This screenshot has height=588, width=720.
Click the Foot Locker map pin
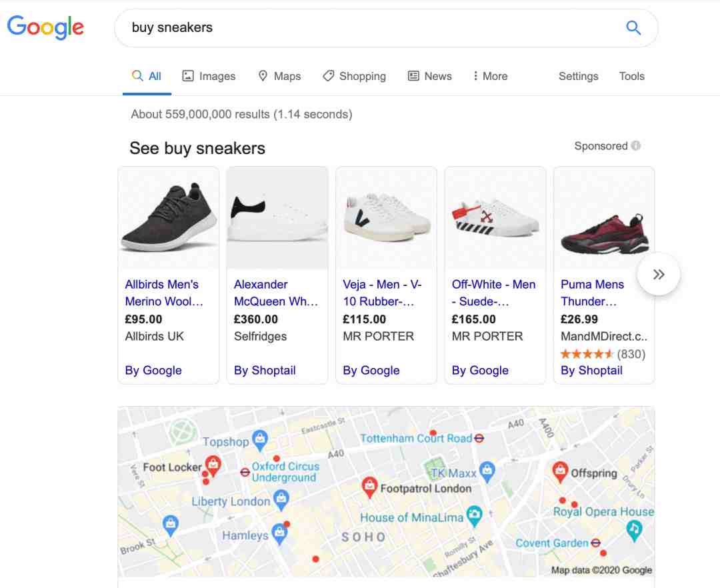click(x=213, y=465)
